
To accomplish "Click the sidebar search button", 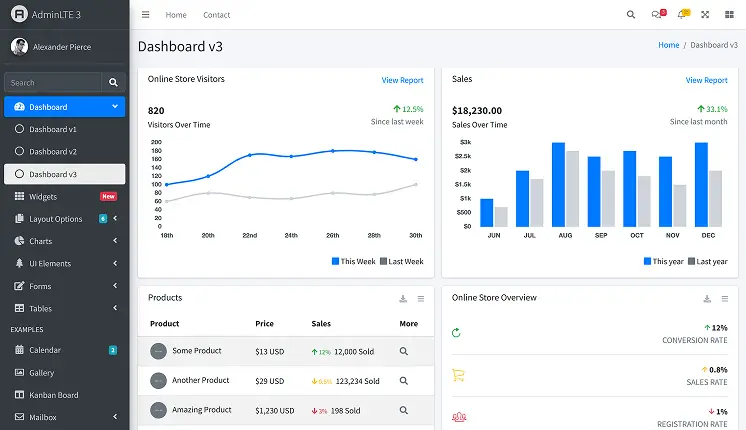I will pos(113,82).
